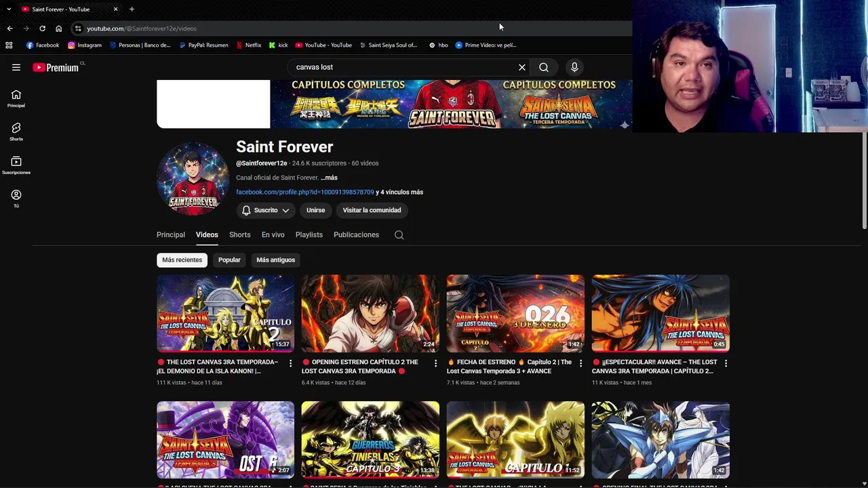Open the 2:07 OST video thumbnail

[225, 440]
